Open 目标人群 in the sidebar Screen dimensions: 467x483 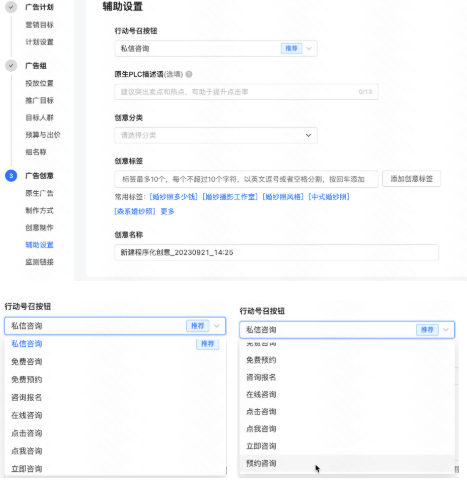(40, 118)
